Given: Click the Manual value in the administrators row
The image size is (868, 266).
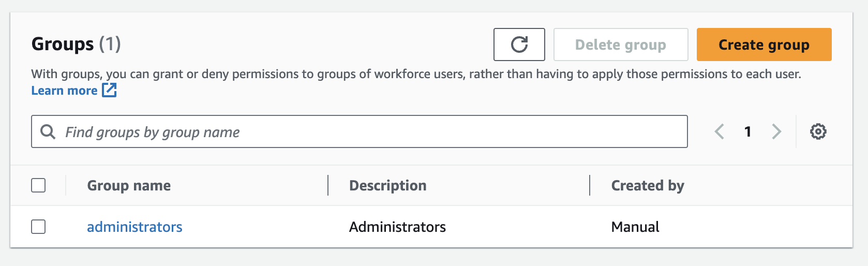Looking at the screenshot, I should (x=635, y=227).
